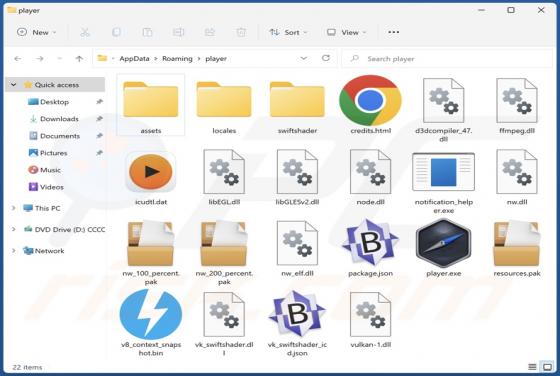Navigate to Roaming in breadcrumb path
The width and height of the screenshot is (560, 376).
[x=177, y=59]
